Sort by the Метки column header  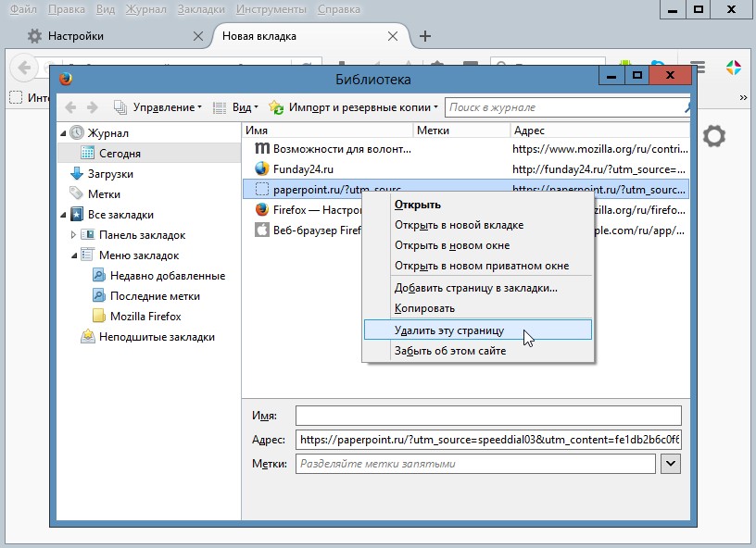coord(461,131)
